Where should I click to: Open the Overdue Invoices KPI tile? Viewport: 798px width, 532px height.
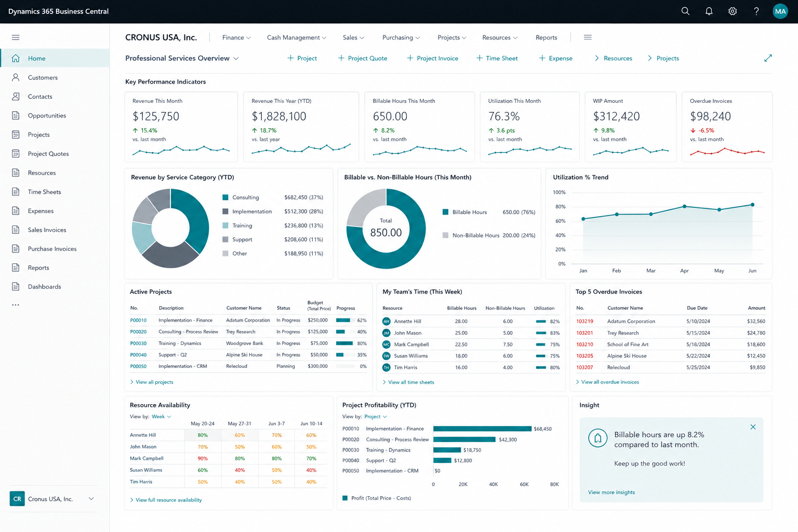pyautogui.click(x=727, y=127)
